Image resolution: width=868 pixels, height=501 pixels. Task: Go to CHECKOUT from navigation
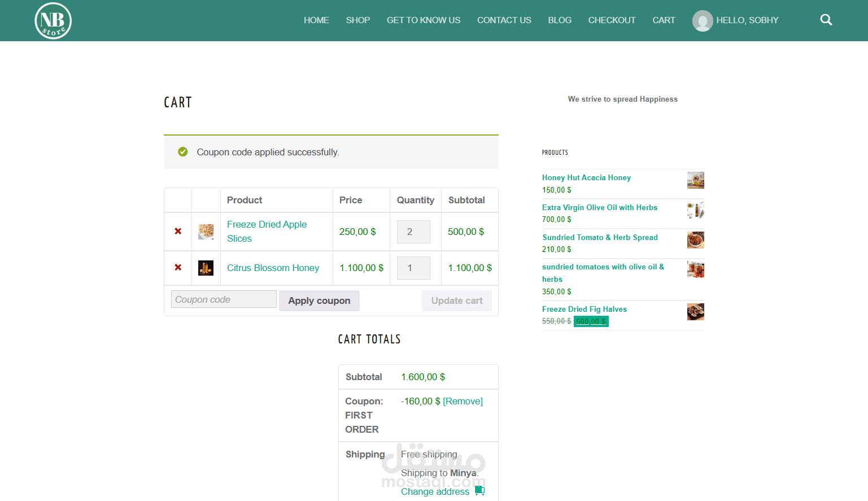[x=612, y=20]
